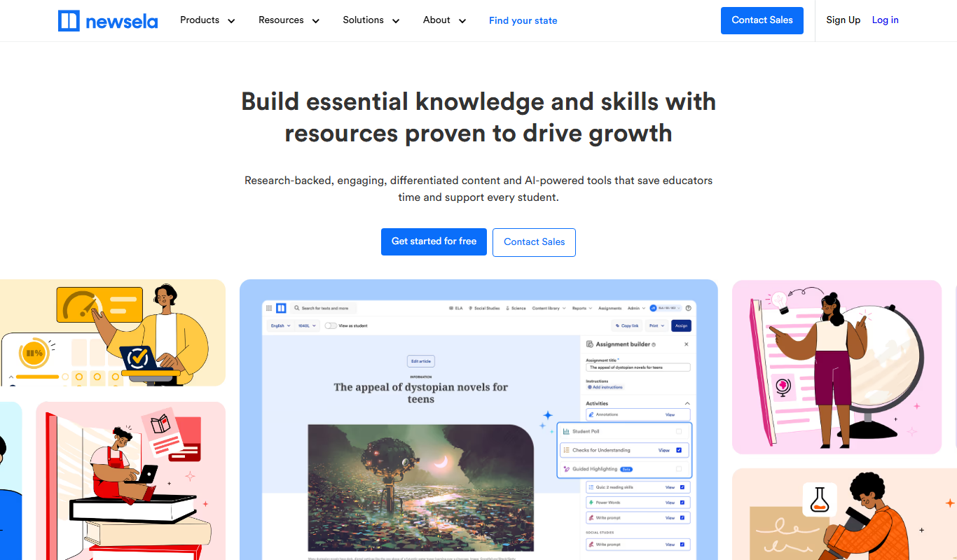The width and height of the screenshot is (957, 560).
Task: Click the Edit article button
Action: 421,361
